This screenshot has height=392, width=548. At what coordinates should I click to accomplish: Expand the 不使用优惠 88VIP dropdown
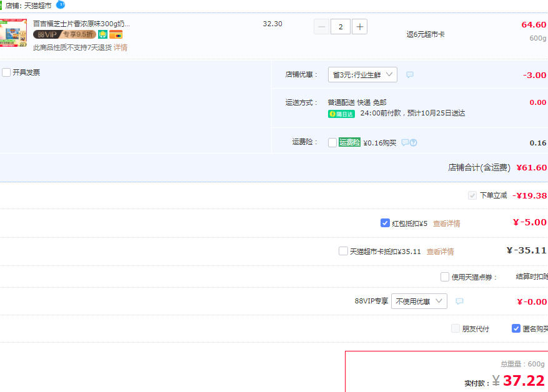tap(419, 301)
